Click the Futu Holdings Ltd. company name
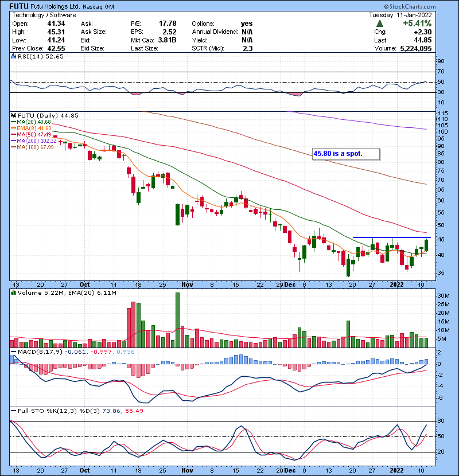Screen dimensions: 459x476 tap(55, 6)
